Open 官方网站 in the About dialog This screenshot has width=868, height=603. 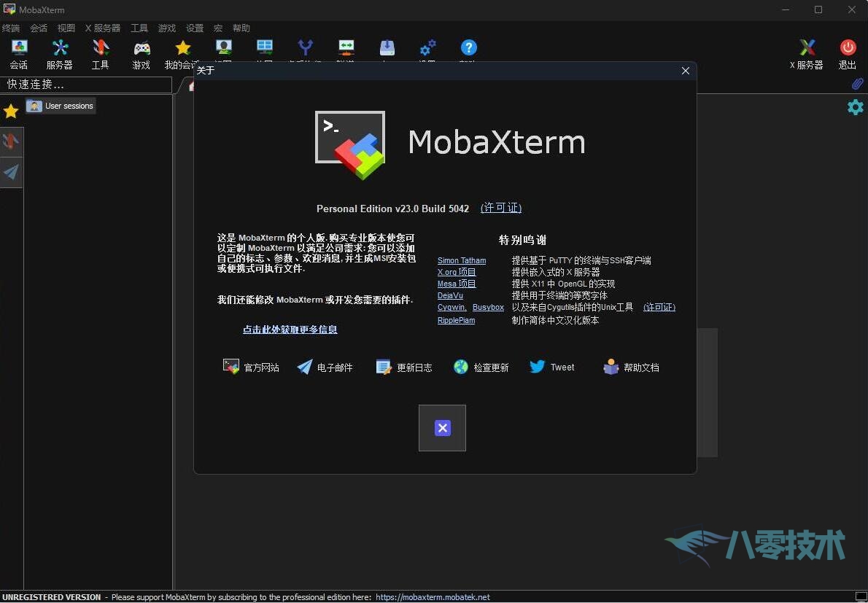(251, 367)
